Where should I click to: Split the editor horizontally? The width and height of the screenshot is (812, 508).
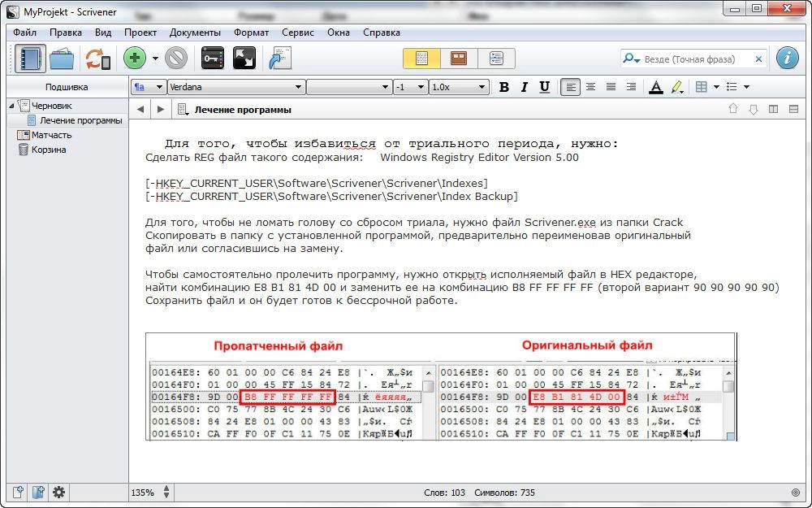(793, 109)
